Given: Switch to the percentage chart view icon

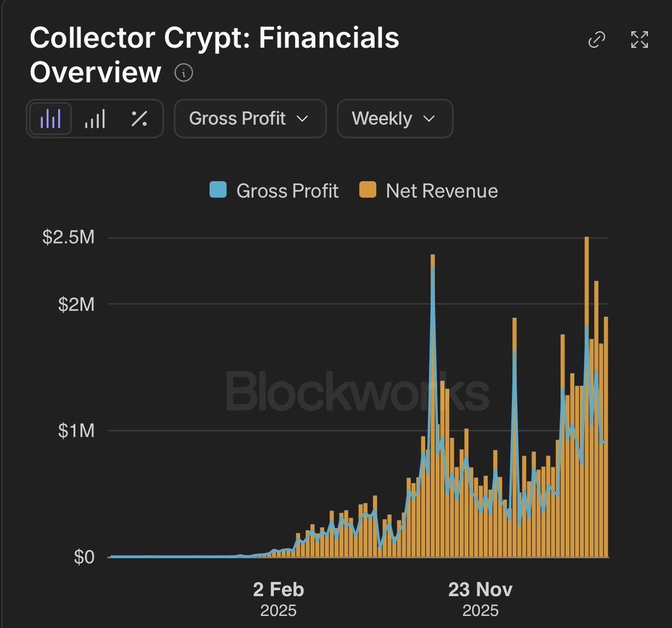Looking at the screenshot, I should (x=139, y=119).
